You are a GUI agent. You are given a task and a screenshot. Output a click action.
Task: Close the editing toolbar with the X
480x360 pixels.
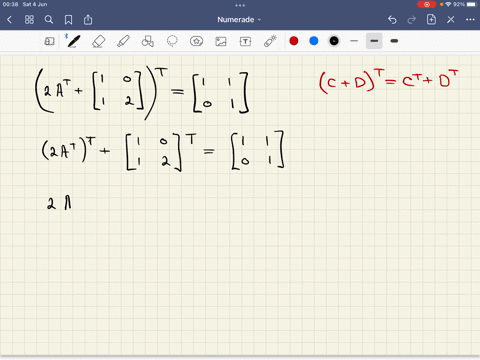click(451, 20)
